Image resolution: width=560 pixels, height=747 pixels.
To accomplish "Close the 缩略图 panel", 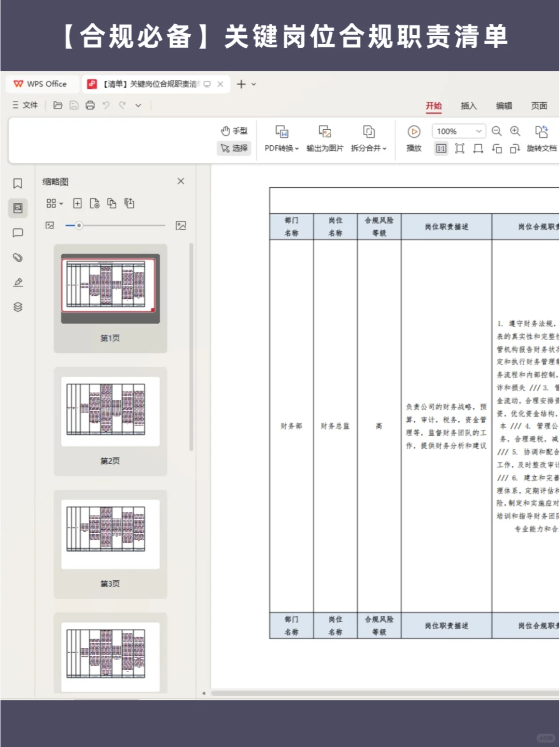I will point(180,181).
